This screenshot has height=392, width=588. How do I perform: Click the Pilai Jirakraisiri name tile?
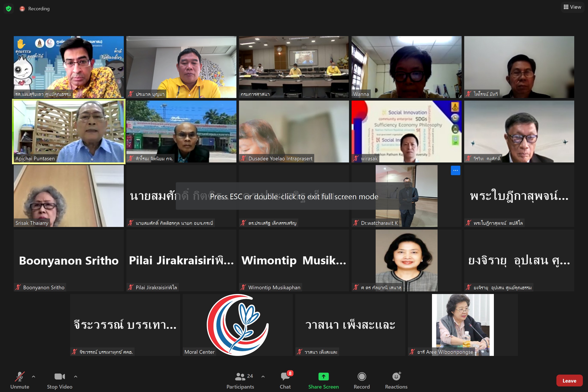pos(181,260)
